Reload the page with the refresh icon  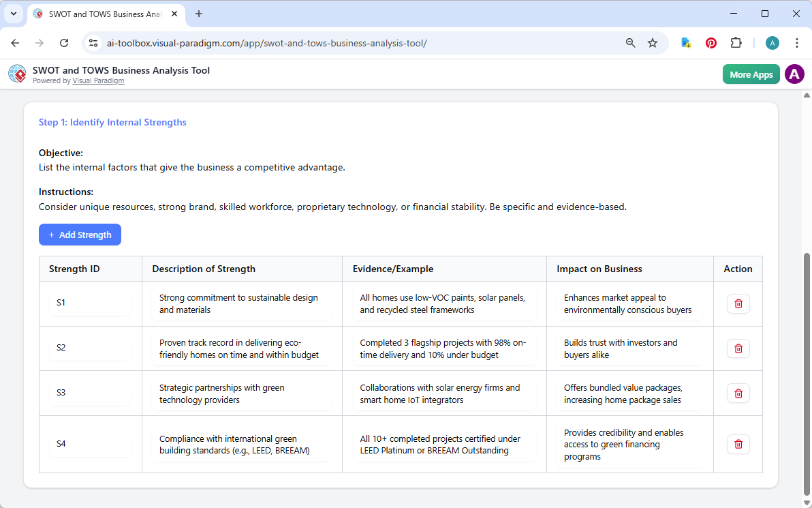pyautogui.click(x=64, y=42)
